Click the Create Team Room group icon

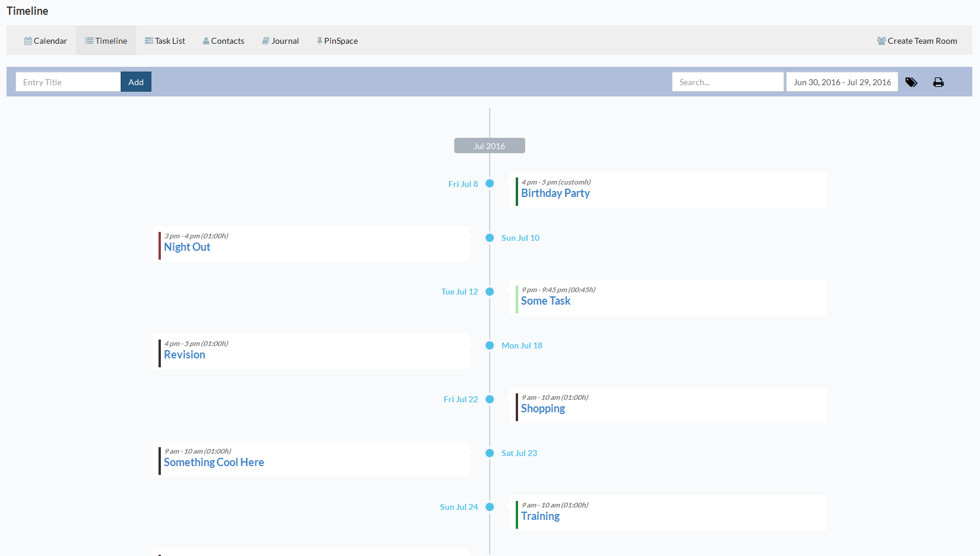[x=881, y=40]
